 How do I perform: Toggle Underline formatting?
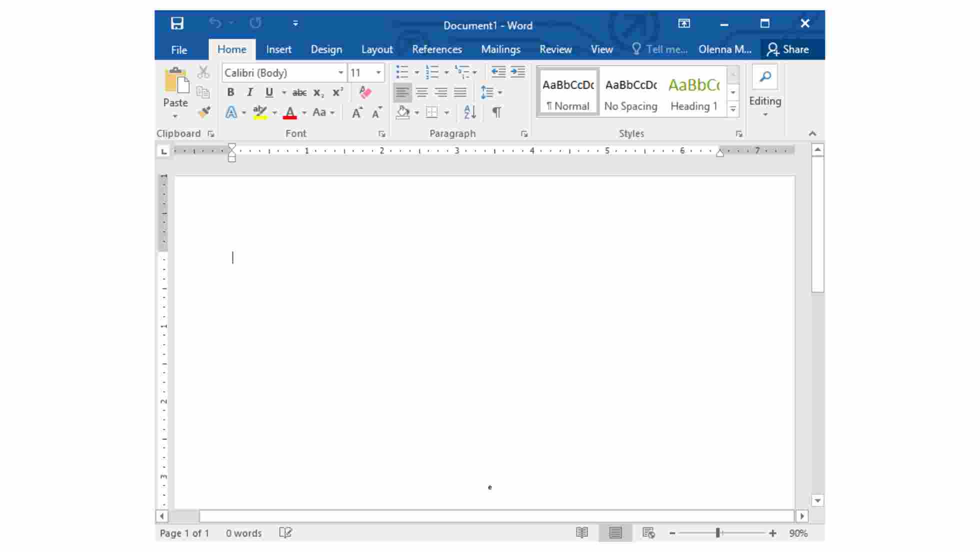(x=269, y=92)
